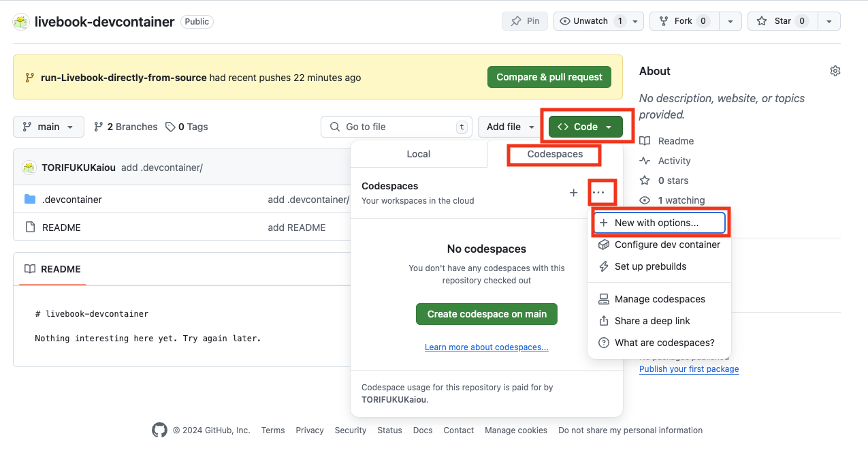Choose Configure dev container

coord(667,245)
